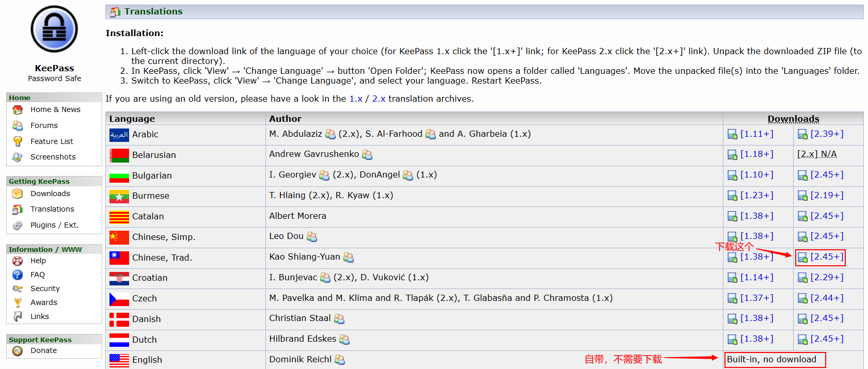This screenshot has width=868, height=369.
Task: Download Croatian translation for 2.29+
Action: pyautogui.click(x=827, y=277)
